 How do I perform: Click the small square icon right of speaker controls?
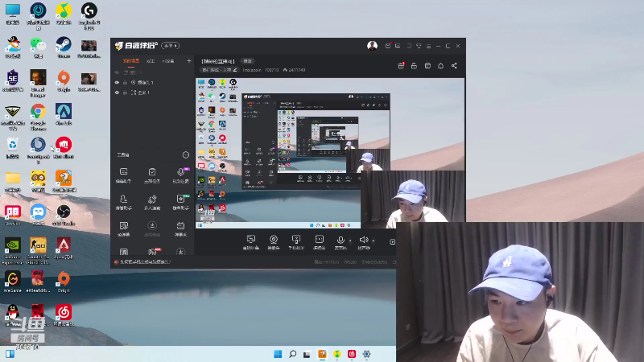[x=392, y=242]
